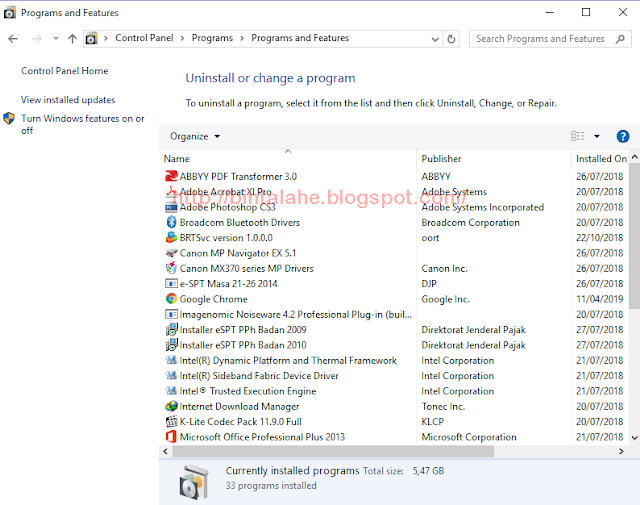
Task: Select the oort publisher cell
Action: click(x=430, y=238)
